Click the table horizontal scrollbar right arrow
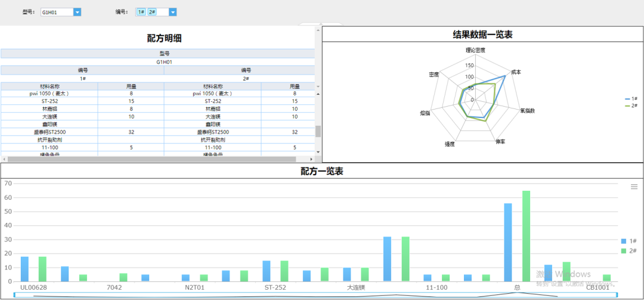Viewport: 644px width, 301px height. pos(311,159)
